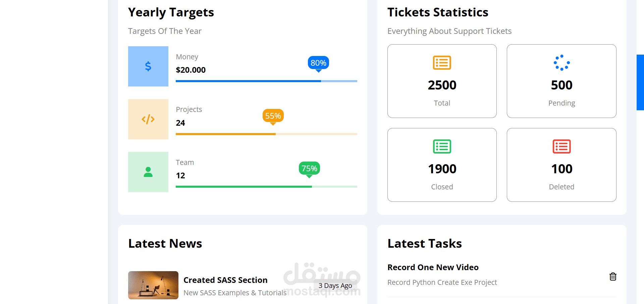This screenshot has height=304, width=644.
Task: Click the Team 75% progress bar
Action: point(266,187)
